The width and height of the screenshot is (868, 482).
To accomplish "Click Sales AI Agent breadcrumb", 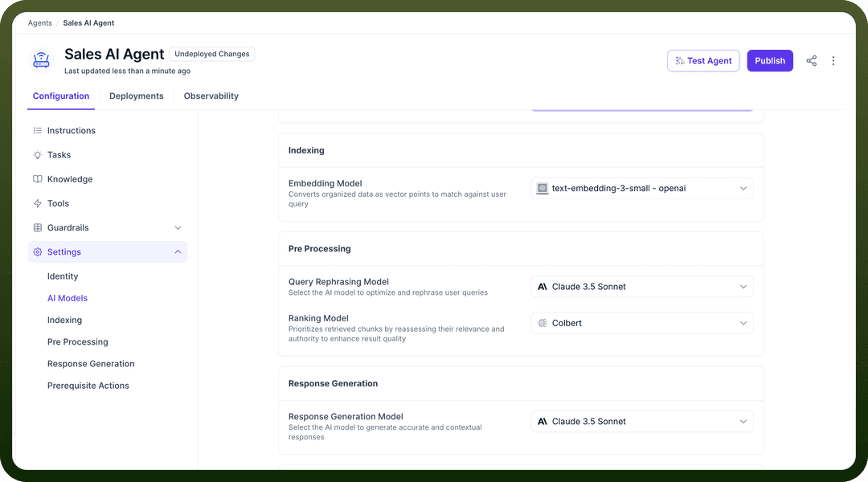I will click(x=88, y=23).
